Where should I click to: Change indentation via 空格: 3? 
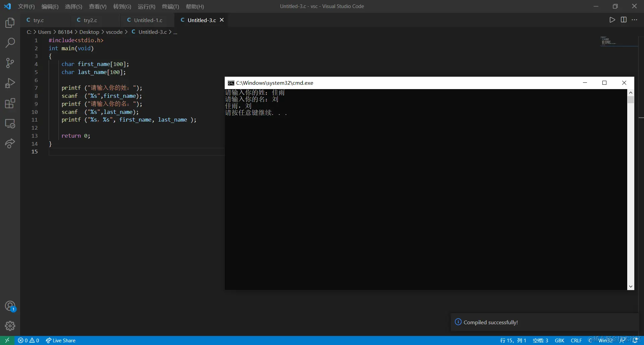pyautogui.click(x=540, y=340)
